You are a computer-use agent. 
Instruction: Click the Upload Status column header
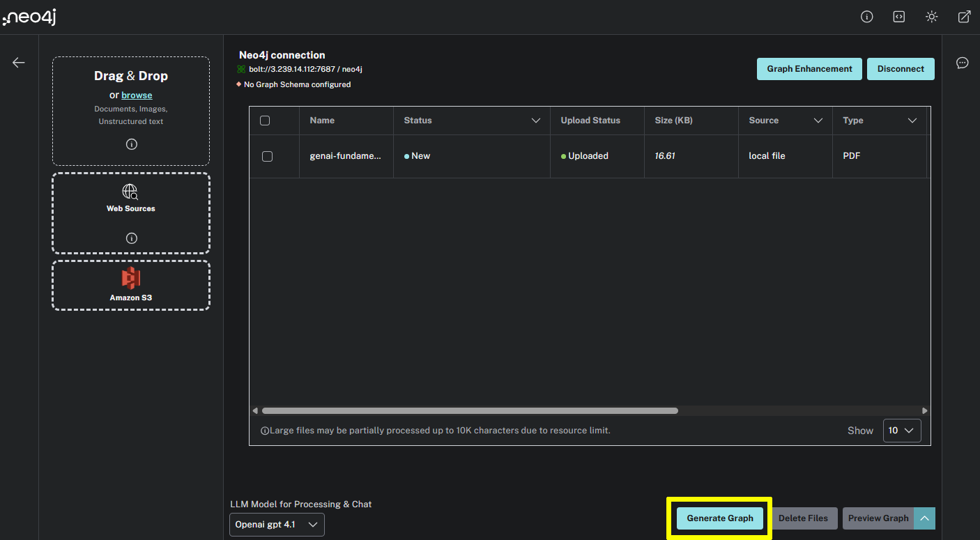click(590, 121)
